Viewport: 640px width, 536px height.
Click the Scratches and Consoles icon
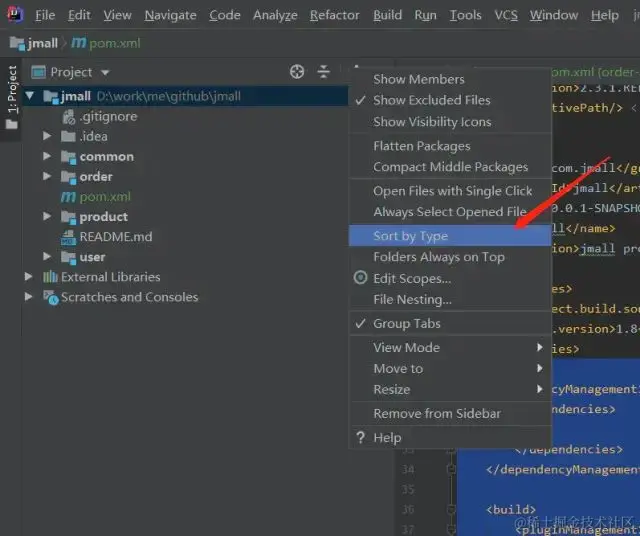51,297
